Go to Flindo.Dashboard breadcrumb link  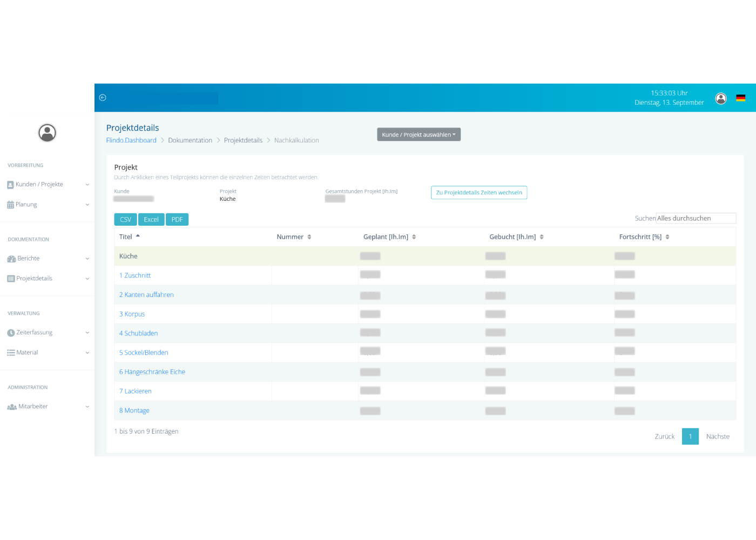pyautogui.click(x=131, y=140)
